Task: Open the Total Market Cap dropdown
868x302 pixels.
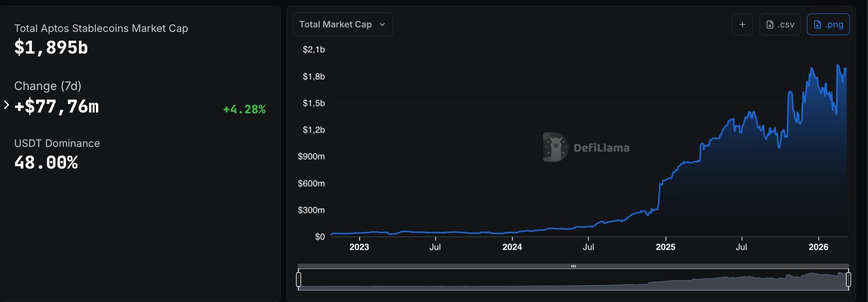Action: (x=343, y=25)
